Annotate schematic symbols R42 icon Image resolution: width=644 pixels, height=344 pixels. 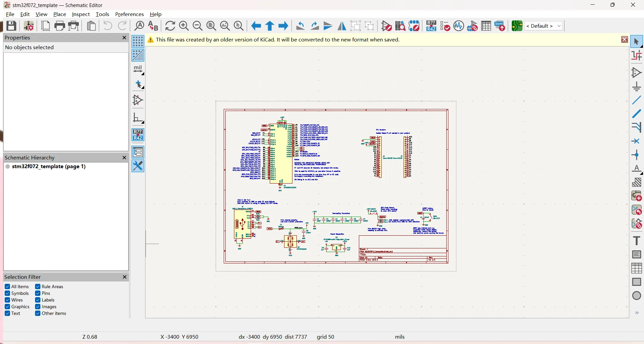tap(431, 26)
